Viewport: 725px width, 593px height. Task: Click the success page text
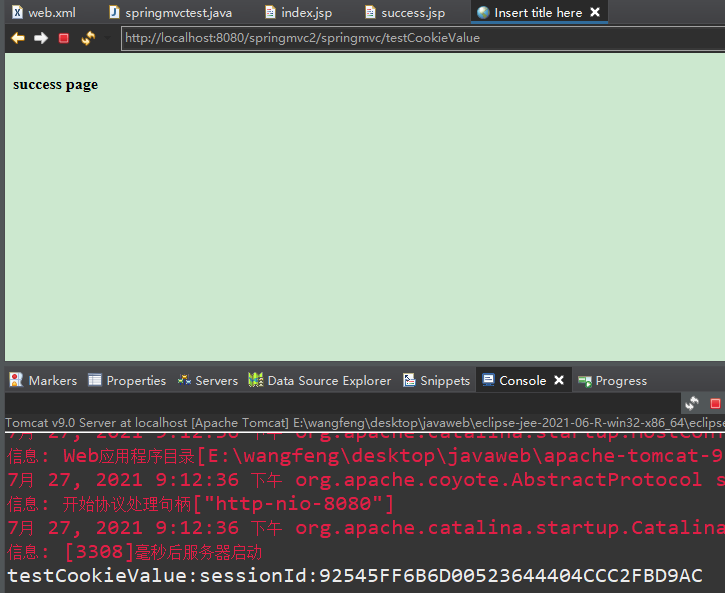(55, 85)
